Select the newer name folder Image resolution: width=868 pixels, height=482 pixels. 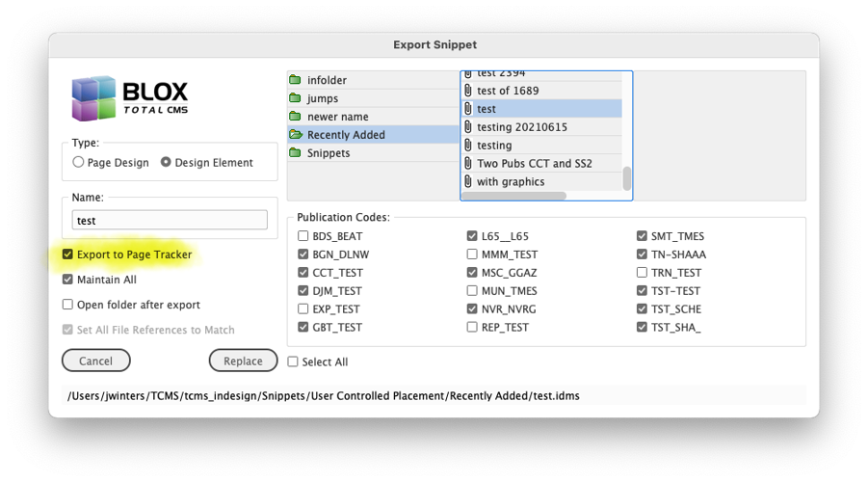point(373,117)
